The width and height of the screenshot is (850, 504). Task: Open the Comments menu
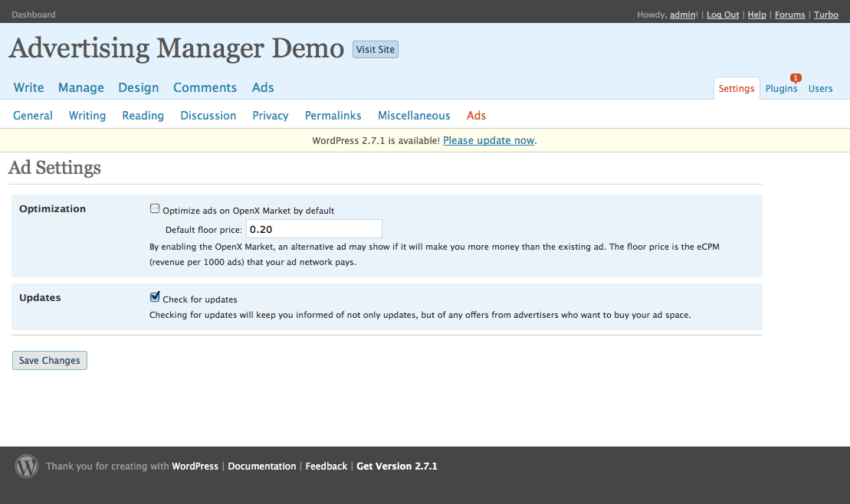coord(205,87)
